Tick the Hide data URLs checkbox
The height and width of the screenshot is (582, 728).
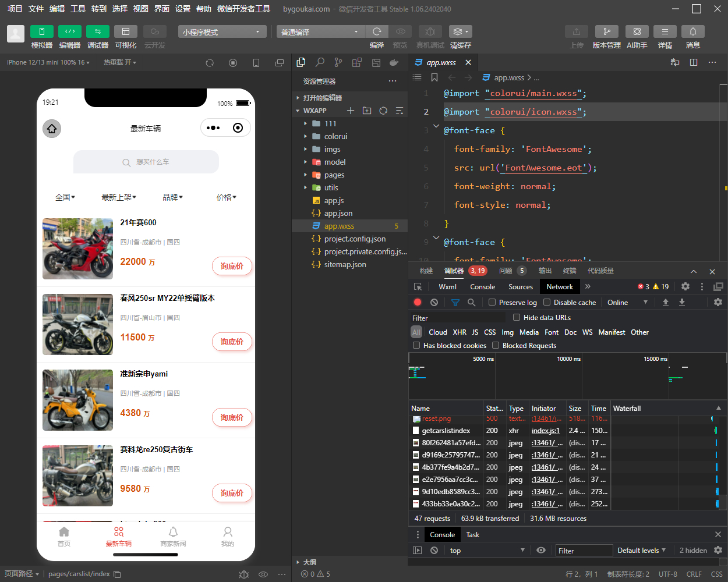tap(517, 317)
